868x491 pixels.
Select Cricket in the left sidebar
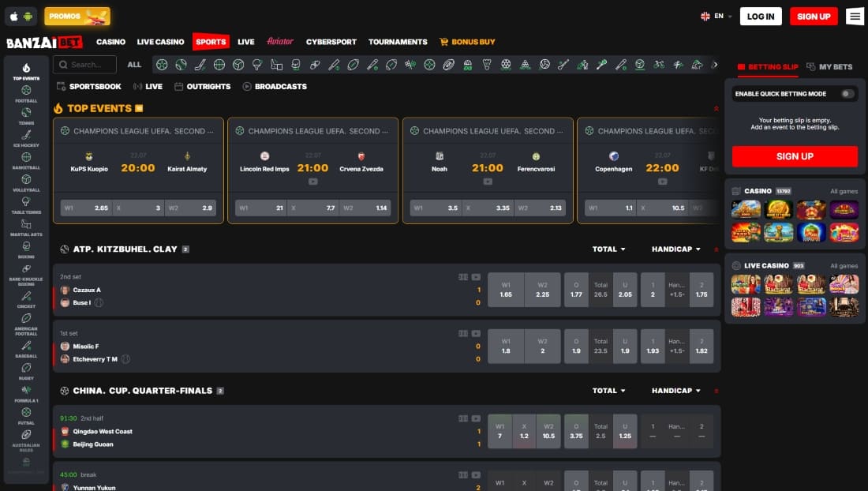(26, 299)
